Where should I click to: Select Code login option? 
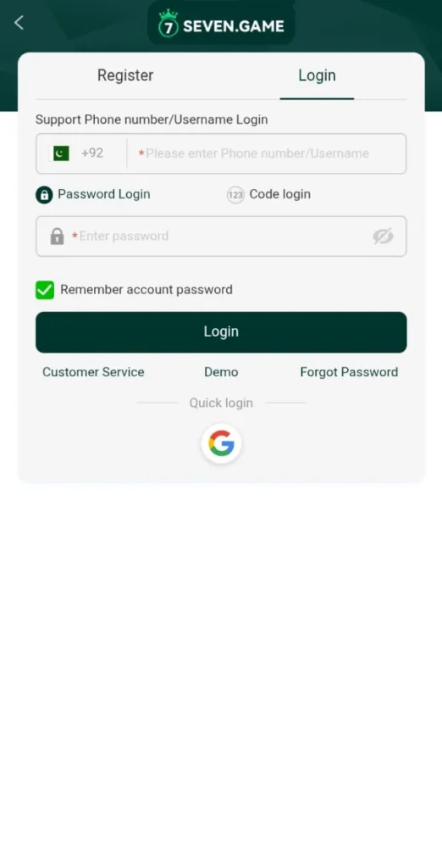pyautogui.click(x=269, y=194)
